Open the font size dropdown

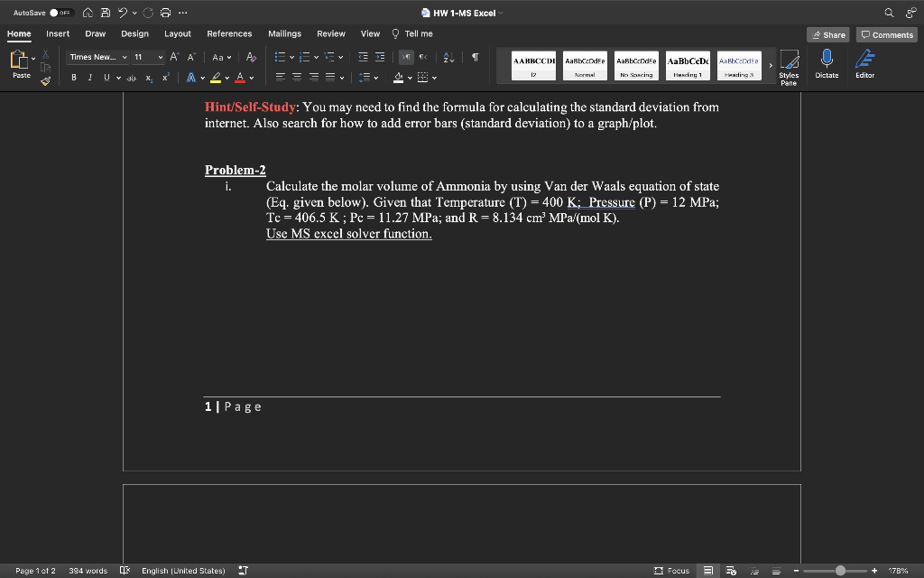(x=161, y=57)
